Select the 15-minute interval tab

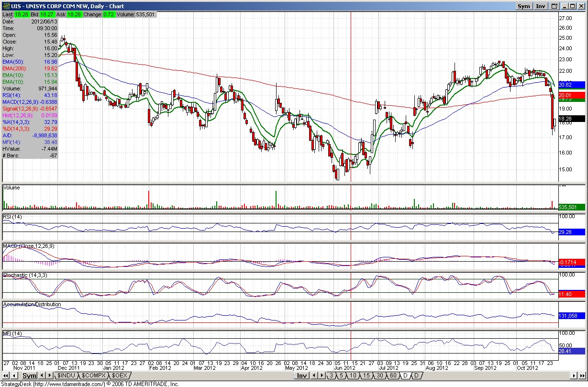(x=366, y=376)
